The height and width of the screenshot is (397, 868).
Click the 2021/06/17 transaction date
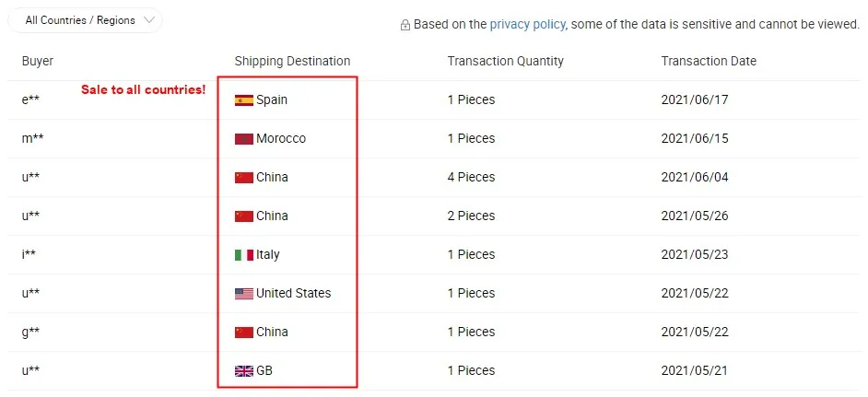point(695,99)
